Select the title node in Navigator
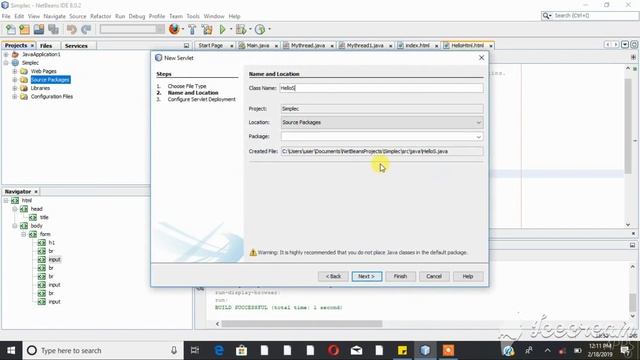640x360 pixels. 44,217
